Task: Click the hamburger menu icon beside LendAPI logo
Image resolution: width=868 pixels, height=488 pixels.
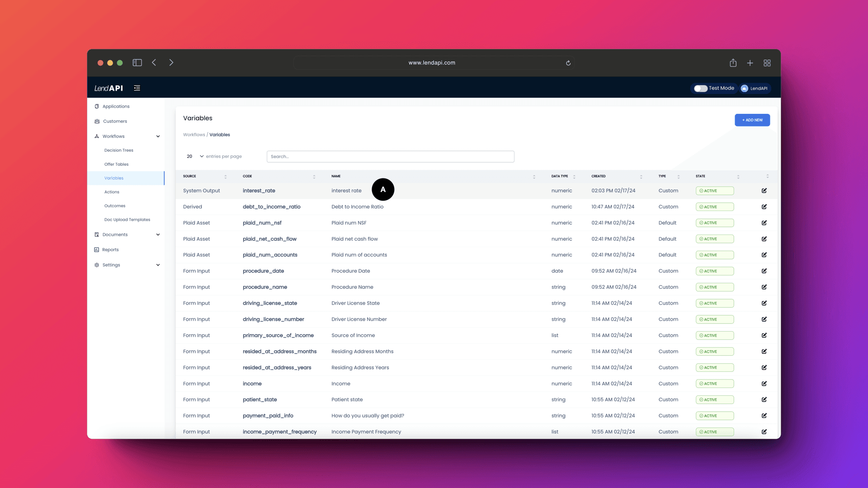Action: click(x=137, y=88)
